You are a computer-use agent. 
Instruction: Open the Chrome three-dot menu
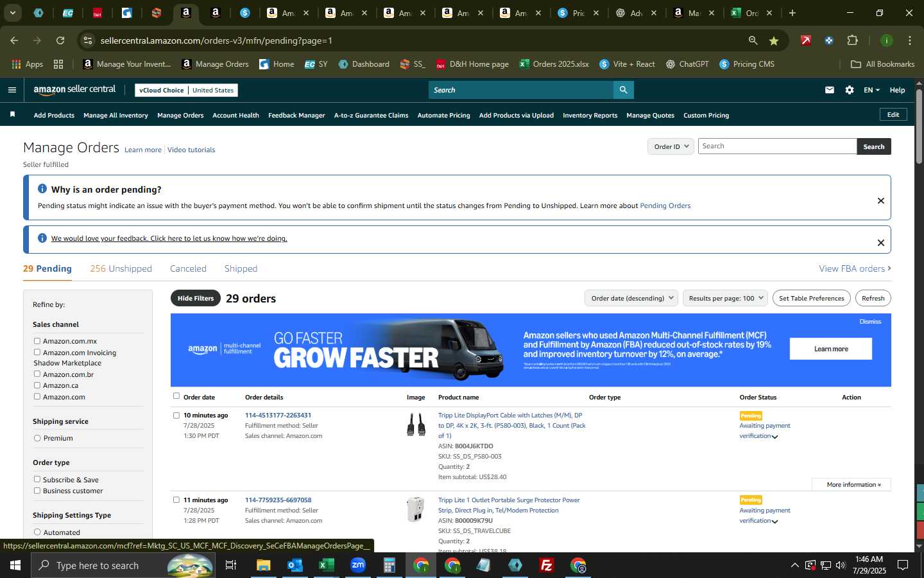click(x=909, y=40)
